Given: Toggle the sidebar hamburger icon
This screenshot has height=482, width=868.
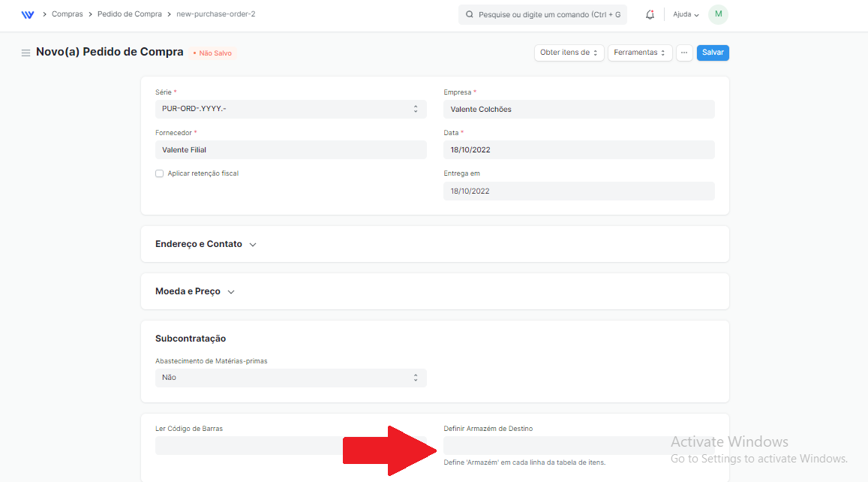Looking at the screenshot, I should coord(26,53).
